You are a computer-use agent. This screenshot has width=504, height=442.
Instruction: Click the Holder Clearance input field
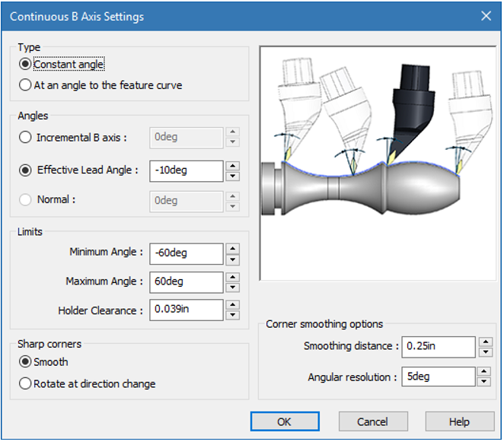pos(186,310)
